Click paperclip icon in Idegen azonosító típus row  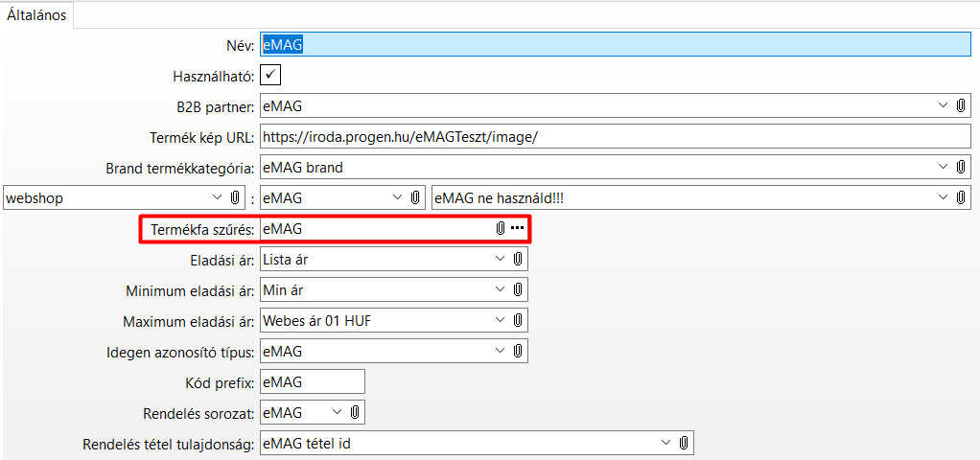[x=518, y=352]
